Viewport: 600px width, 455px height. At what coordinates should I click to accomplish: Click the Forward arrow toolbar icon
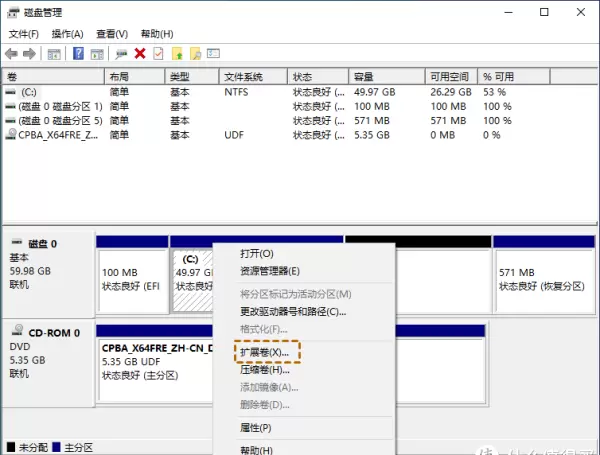pyautogui.click(x=28, y=53)
